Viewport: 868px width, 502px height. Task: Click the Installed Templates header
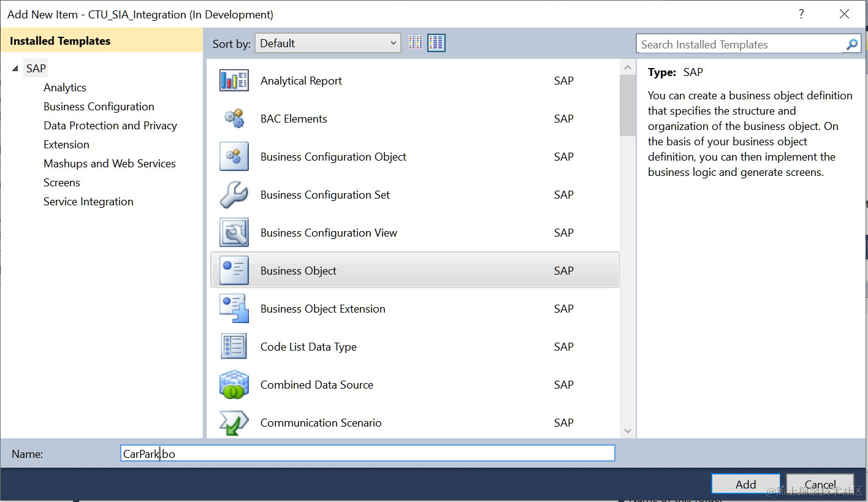102,41
